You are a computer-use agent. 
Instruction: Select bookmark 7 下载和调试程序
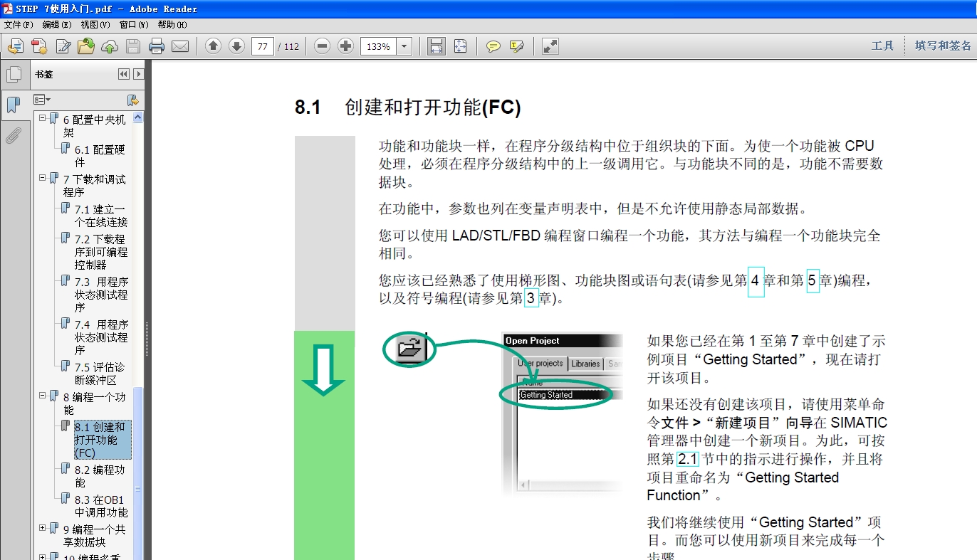coord(94,186)
